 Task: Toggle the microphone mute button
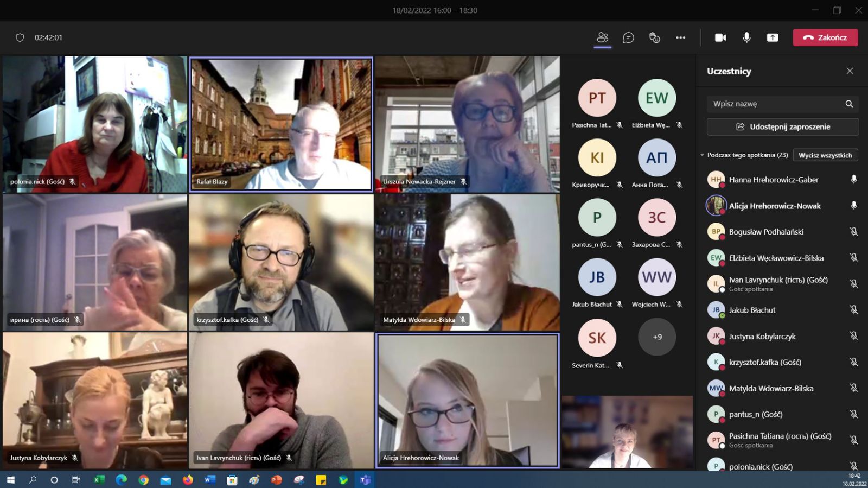click(746, 37)
